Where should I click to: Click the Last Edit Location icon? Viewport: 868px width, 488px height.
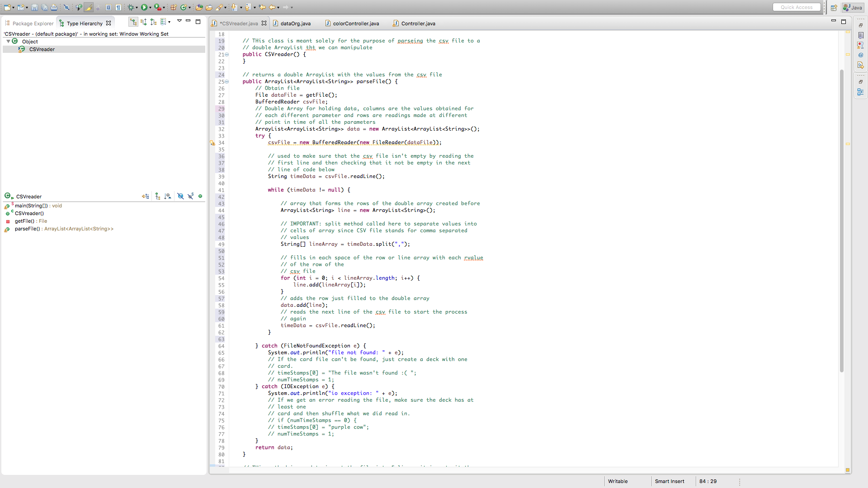point(262,7)
